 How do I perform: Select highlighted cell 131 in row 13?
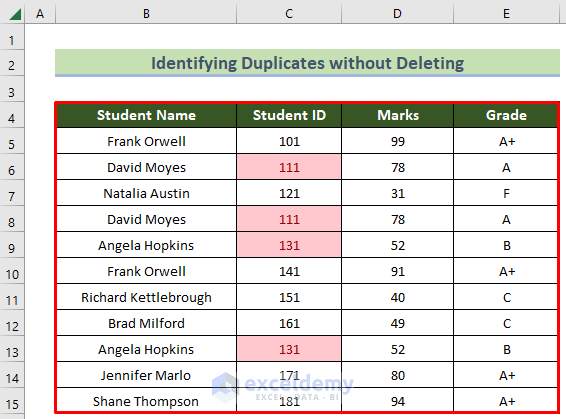pos(289,349)
